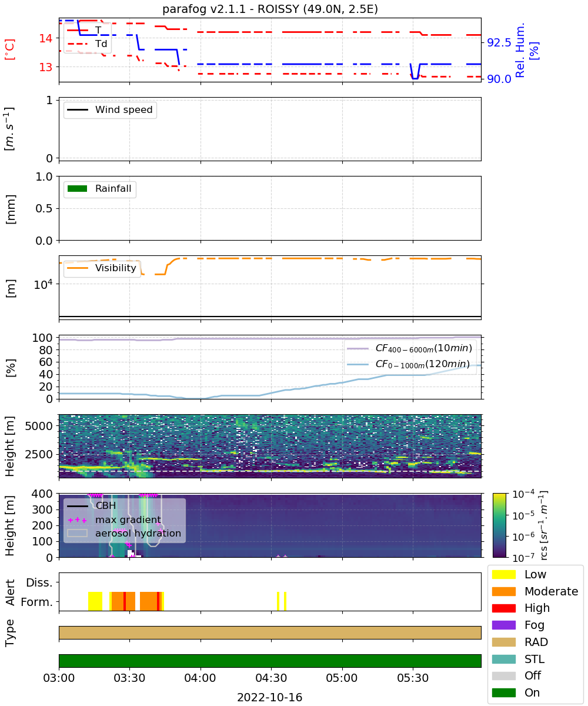Click the green On legend swatch
This screenshot has height=706, width=588.
tap(504, 692)
